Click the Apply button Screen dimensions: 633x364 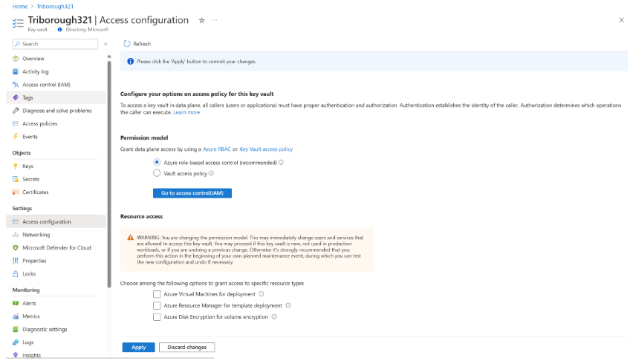click(138, 347)
